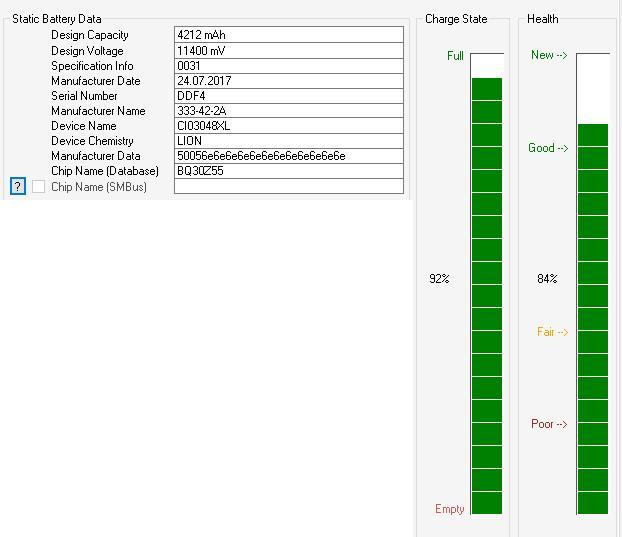Click the 'Health' group title
Screen dimensions: 622x537
(542, 19)
